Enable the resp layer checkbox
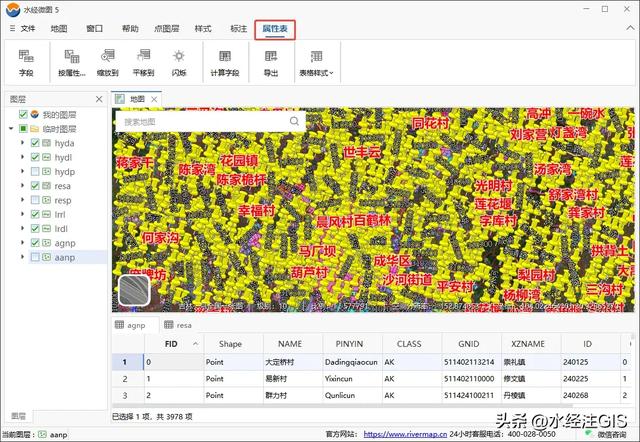 [x=35, y=200]
